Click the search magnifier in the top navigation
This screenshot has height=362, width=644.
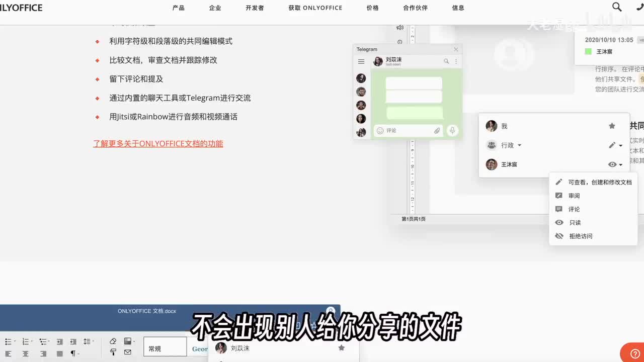pos(617,7)
